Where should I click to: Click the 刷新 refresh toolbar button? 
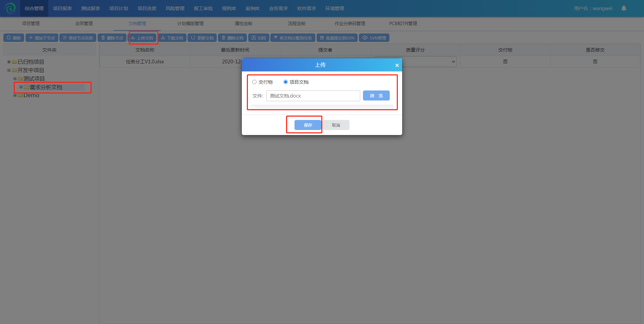(x=14, y=38)
